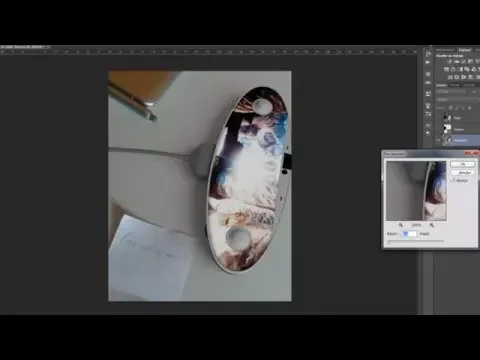The height and width of the screenshot is (360, 480).
Task: Add a Levels adjustment from adjustments panel
Action: click(x=456, y=61)
